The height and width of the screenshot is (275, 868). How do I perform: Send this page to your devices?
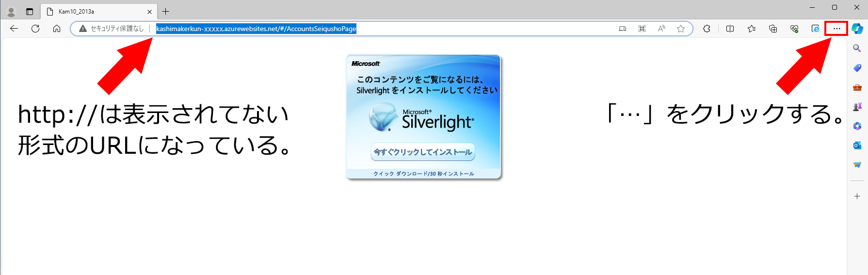[x=623, y=29]
